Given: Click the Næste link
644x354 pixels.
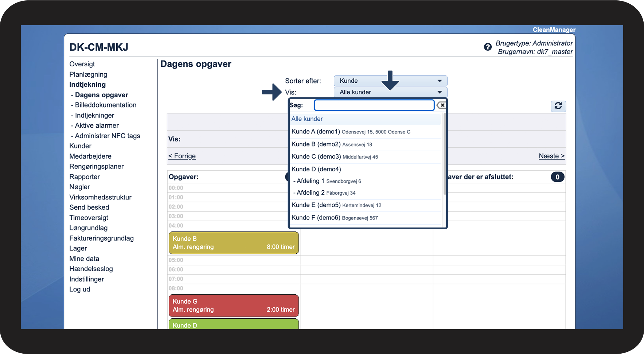Looking at the screenshot, I should (x=552, y=156).
